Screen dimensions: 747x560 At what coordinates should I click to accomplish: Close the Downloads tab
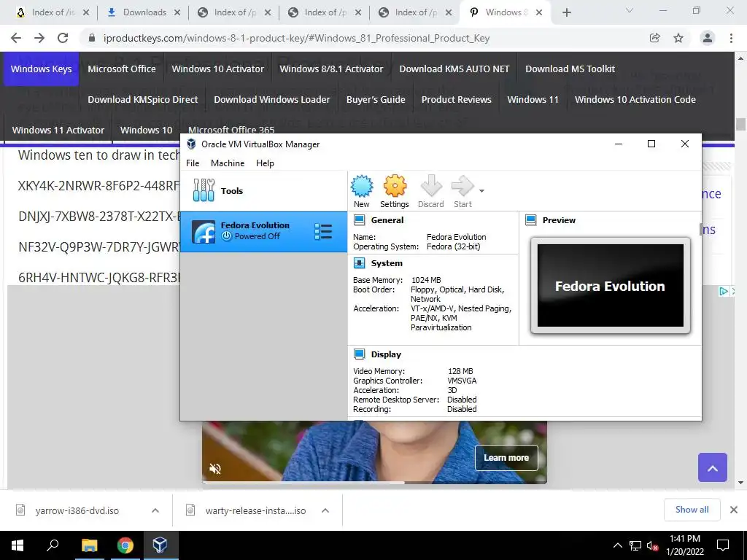click(x=177, y=12)
